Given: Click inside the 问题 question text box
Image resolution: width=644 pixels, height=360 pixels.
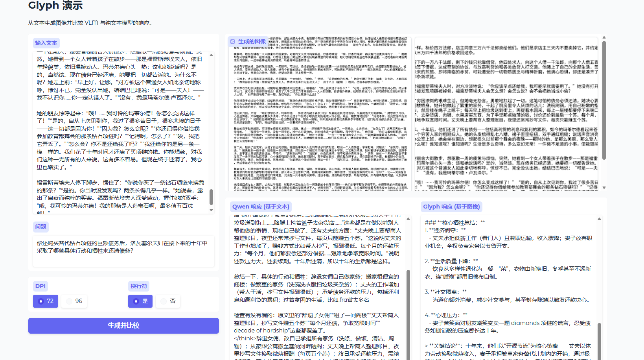Looking at the screenshot, I should (123, 251).
